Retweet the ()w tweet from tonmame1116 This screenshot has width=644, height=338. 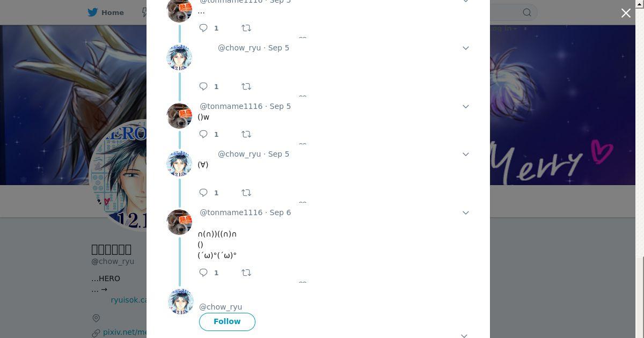pos(246,134)
